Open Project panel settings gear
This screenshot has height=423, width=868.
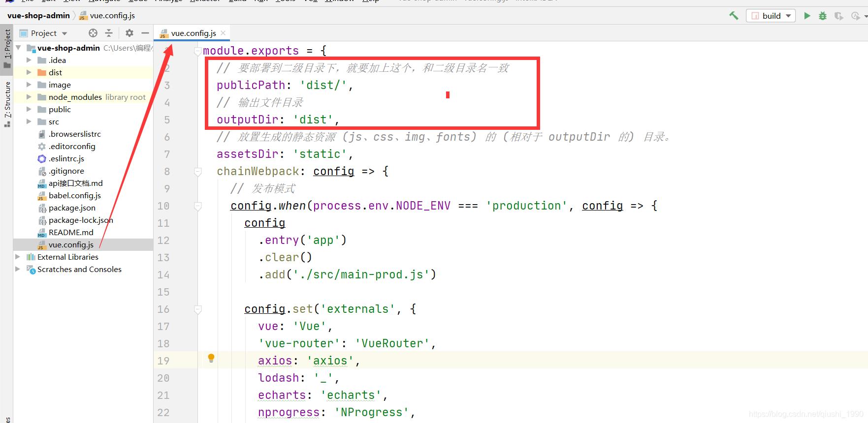129,33
